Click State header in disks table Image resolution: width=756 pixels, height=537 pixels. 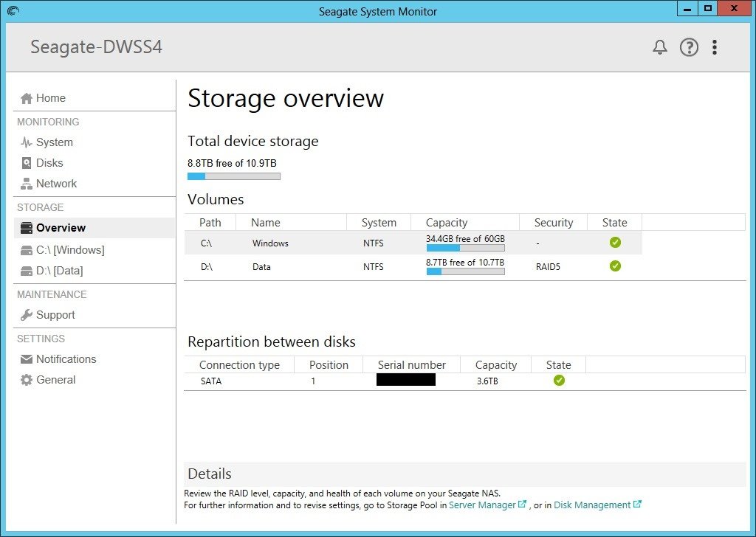[559, 365]
